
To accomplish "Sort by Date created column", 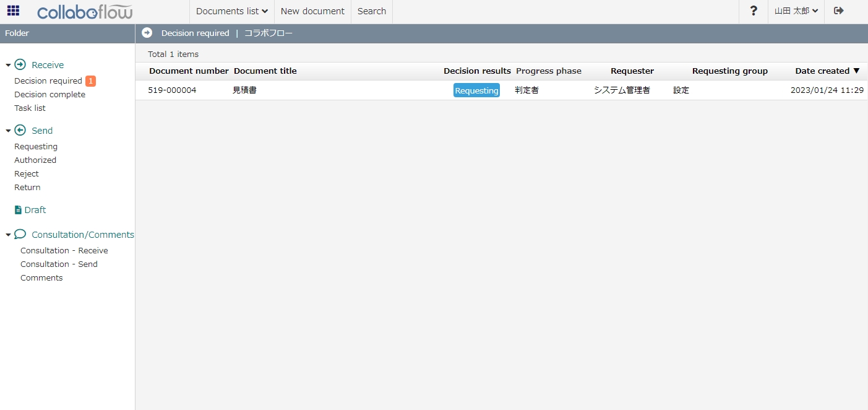I will [827, 71].
